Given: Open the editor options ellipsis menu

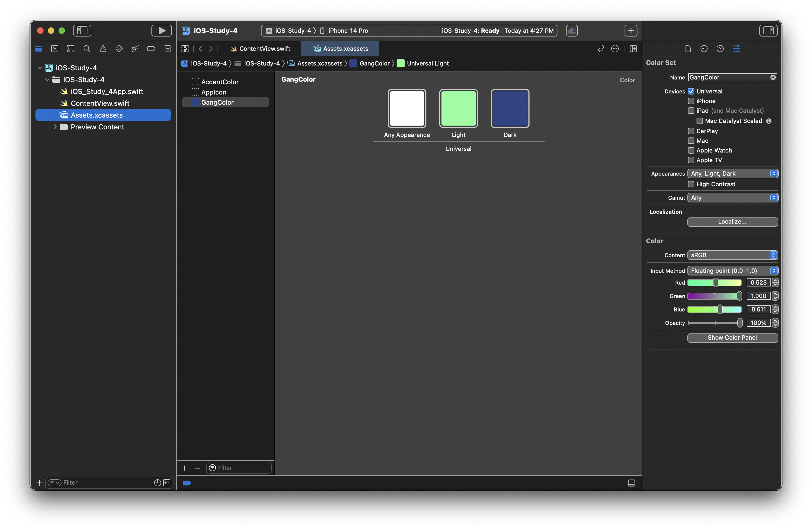Looking at the screenshot, I should tap(615, 49).
